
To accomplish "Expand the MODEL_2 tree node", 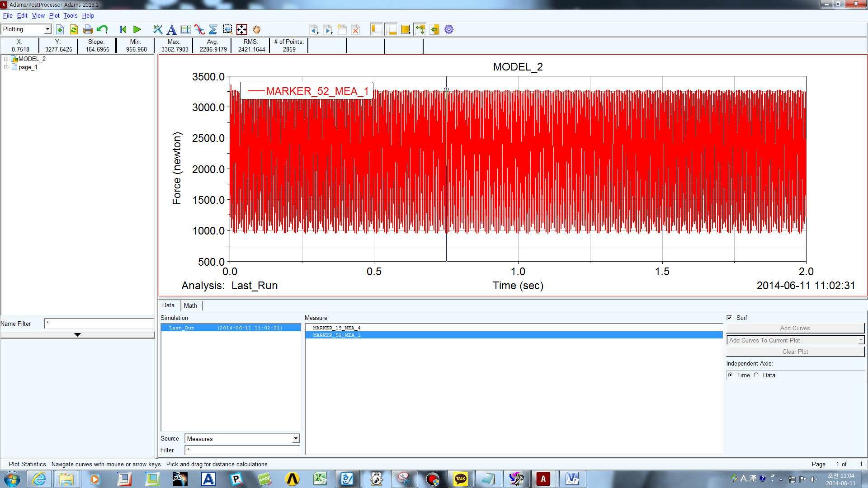I will (6, 59).
